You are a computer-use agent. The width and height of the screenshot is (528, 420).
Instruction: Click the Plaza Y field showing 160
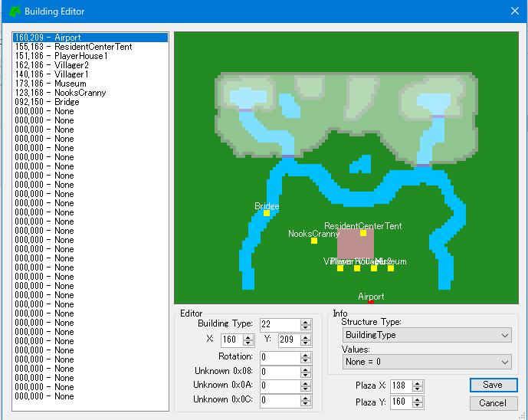[402, 402]
